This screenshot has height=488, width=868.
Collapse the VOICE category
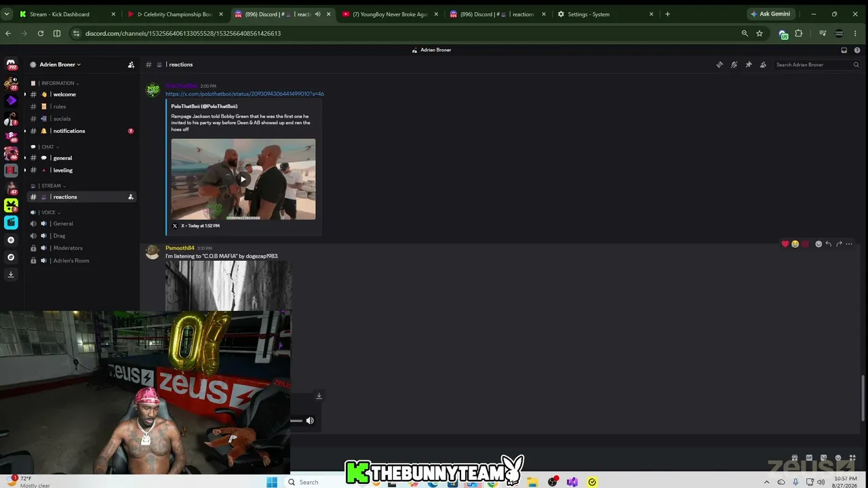click(49, 212)
